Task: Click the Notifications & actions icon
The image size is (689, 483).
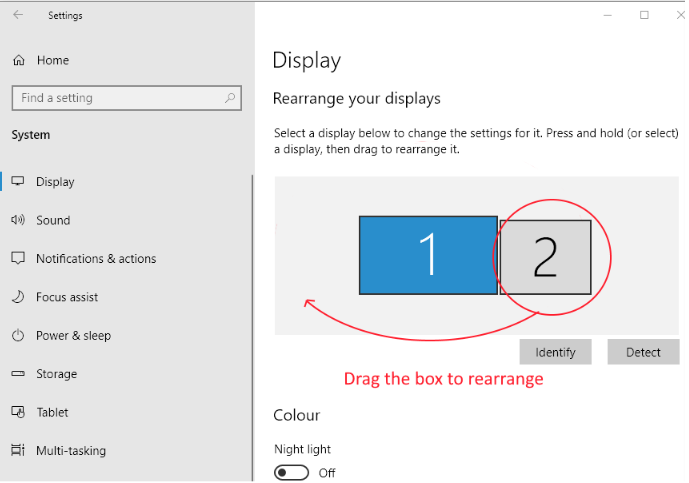Action: tap(18, 259)
